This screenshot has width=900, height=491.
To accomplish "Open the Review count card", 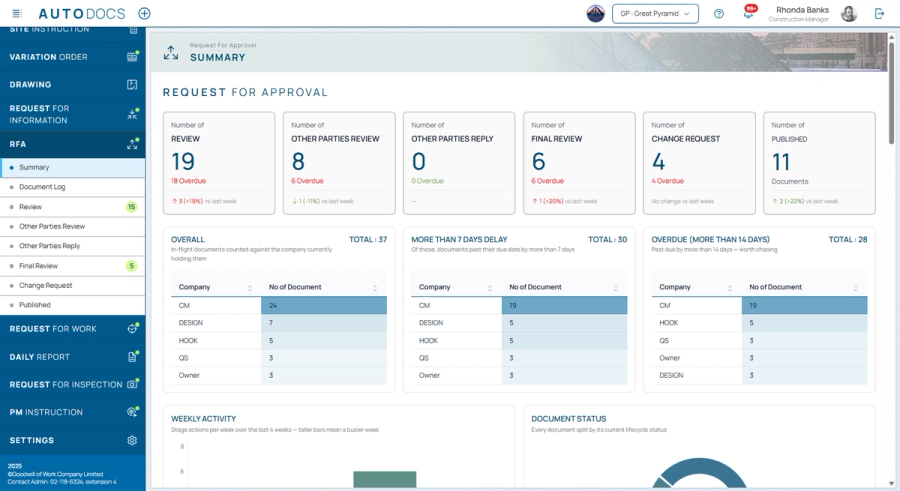I will point(219,163).
